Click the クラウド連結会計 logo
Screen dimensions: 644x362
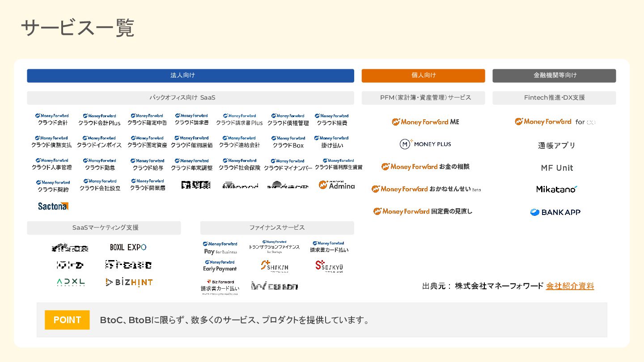click(x=239, y=142)
